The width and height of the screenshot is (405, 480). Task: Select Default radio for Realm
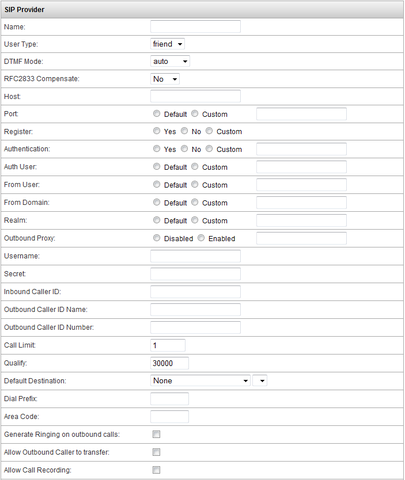[157, 220]
